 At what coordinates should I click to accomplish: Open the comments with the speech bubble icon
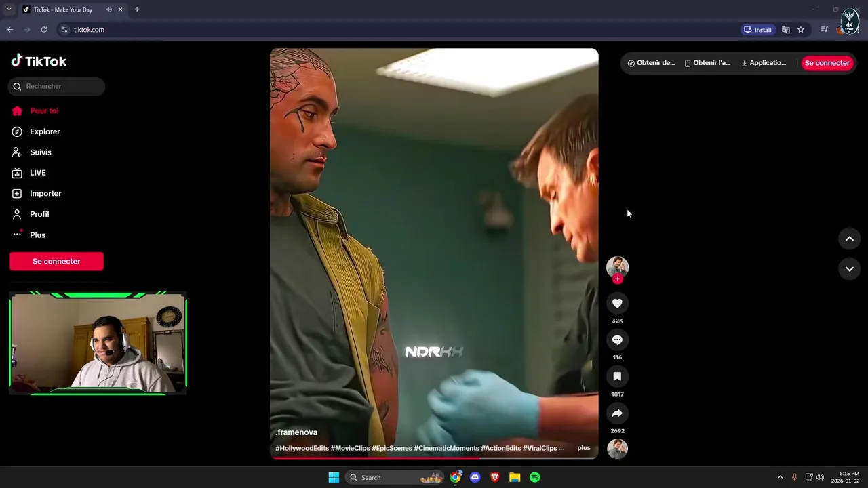617,340
